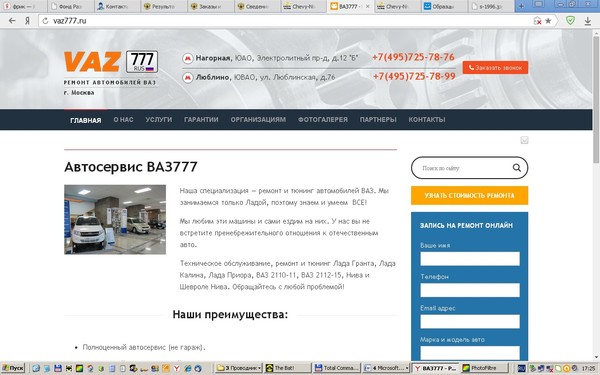Click the Люблино address text
This screenshot has width=600, height=375.
pos(266,77)
